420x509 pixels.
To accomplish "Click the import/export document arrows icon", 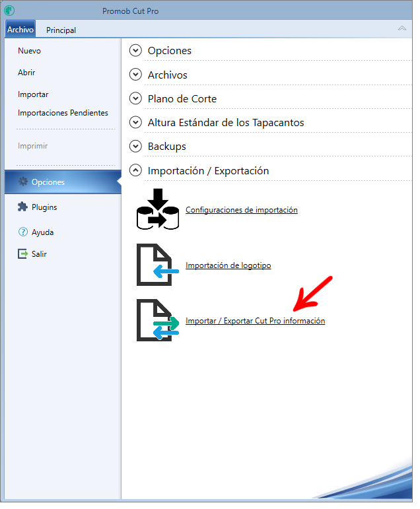I will (x=158, y=320).
